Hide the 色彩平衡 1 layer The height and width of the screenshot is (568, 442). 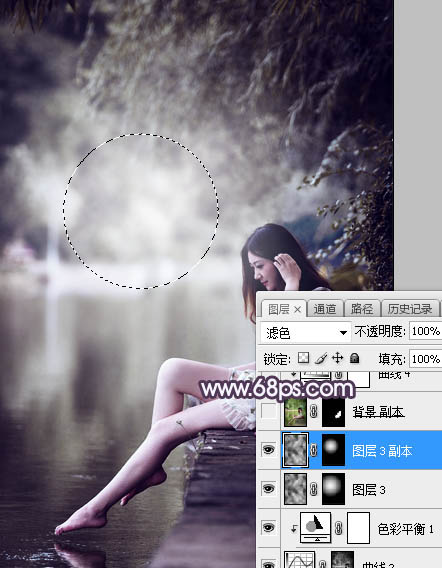(268, 527)
